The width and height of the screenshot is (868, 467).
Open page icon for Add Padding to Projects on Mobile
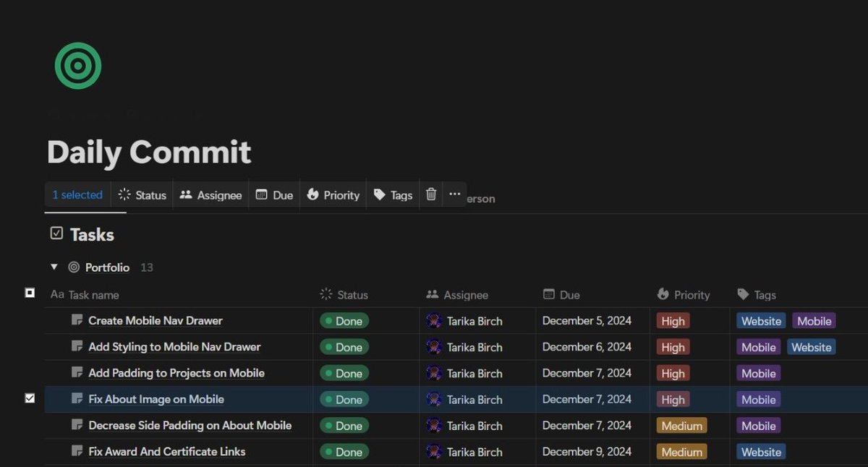pos(77,372)
